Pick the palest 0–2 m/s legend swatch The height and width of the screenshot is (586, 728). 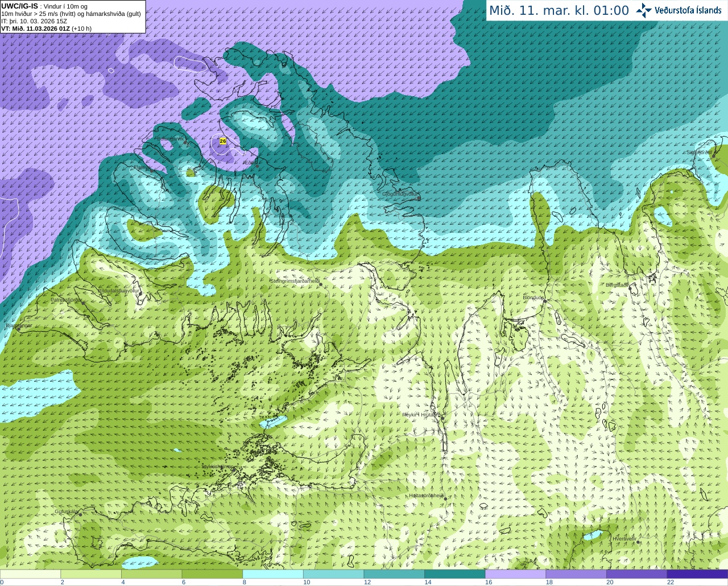[x=30, y=574]
